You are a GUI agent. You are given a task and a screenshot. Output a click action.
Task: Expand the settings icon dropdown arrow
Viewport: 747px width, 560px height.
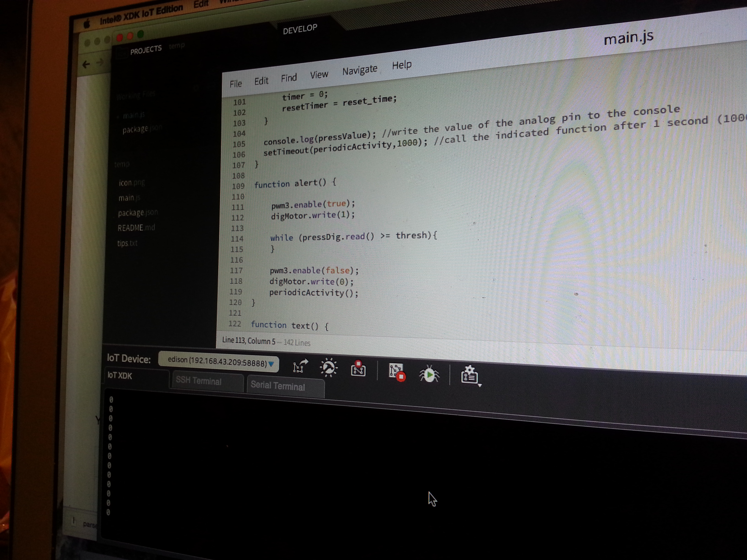tap(479, 385)
